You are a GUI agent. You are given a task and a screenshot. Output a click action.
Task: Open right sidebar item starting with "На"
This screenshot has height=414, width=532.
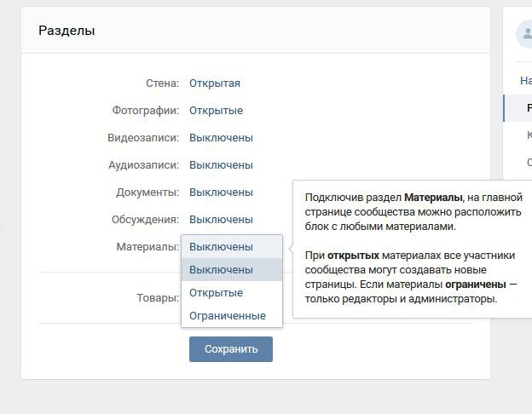pyautogui.click(x=525, y=81)
